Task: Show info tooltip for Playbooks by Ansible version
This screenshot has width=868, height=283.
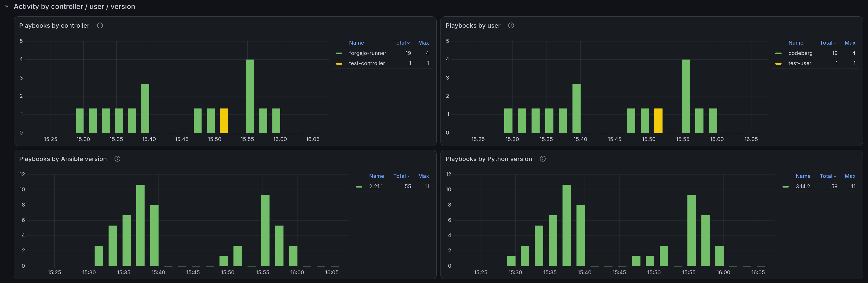Action: 117,159
